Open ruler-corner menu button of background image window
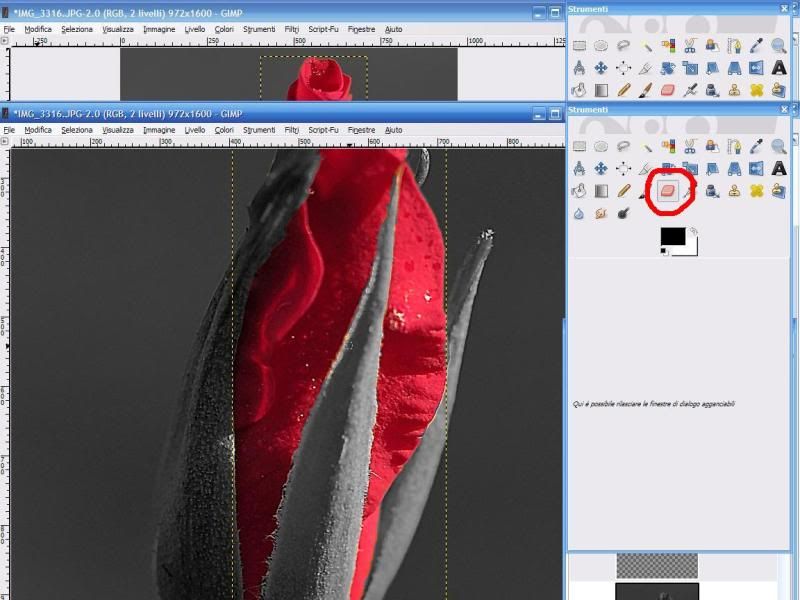Screen dimensions: 800x600 click(x=5, y=41)
